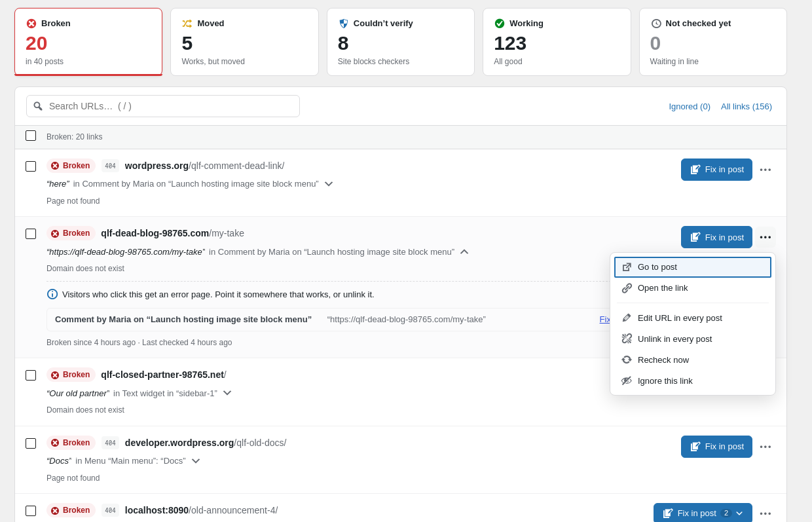Image resolution: width=812 pixels, height=522 pixels.
Task: Click the Broken badge for qlf-closed-partner-98765.net
Action: click(71, 375)
